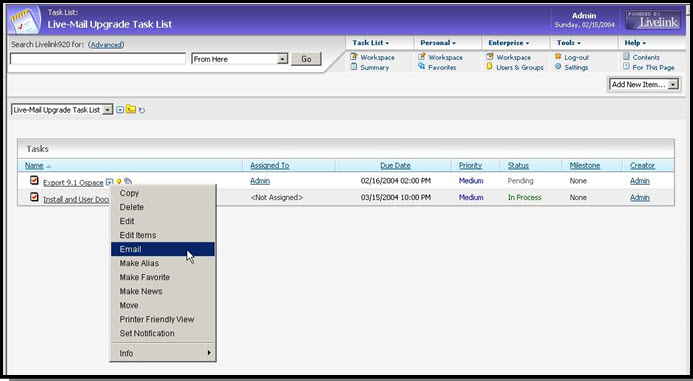Open the Install and User Doc task link

[x=76, y=199]
